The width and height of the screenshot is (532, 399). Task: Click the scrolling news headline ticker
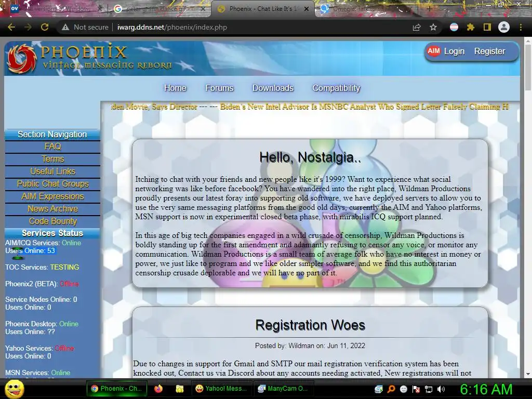pos(310,107)
